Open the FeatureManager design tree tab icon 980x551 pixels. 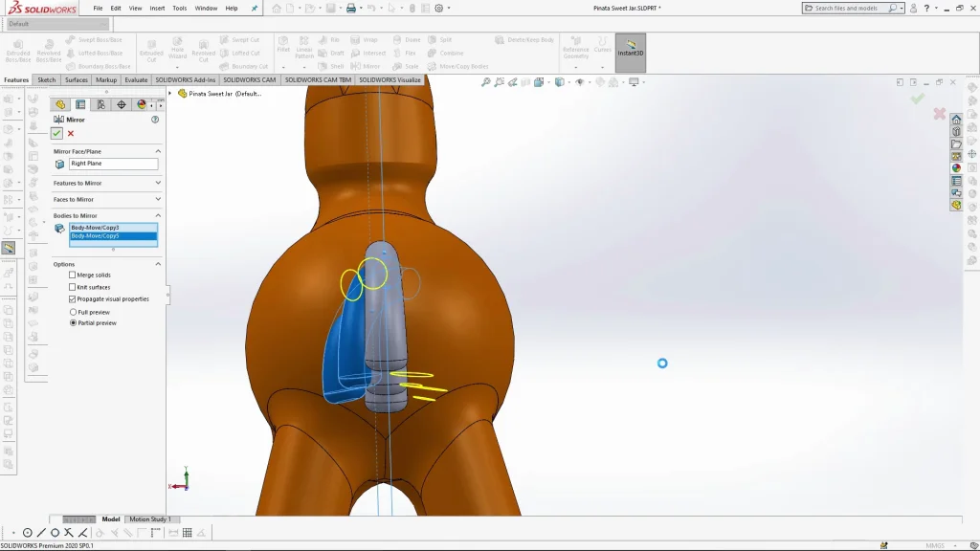tap(60, 104)
